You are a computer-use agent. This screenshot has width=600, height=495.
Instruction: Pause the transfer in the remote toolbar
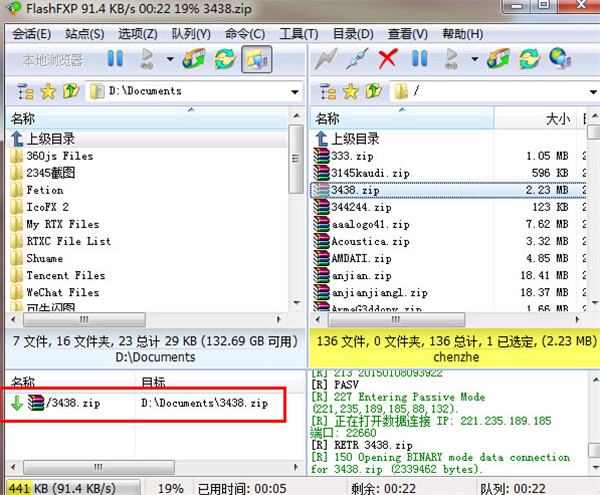(x=420, y=59)
